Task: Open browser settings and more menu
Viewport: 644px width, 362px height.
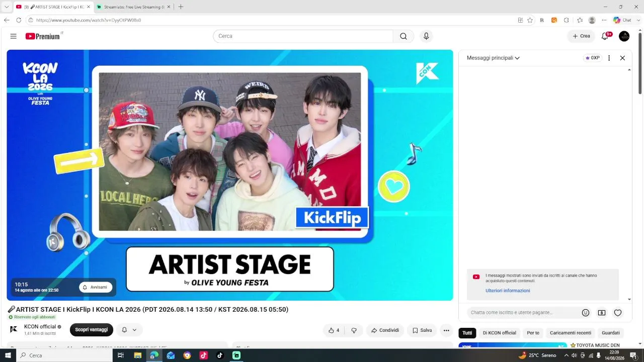Action: (x=604, y=20)
